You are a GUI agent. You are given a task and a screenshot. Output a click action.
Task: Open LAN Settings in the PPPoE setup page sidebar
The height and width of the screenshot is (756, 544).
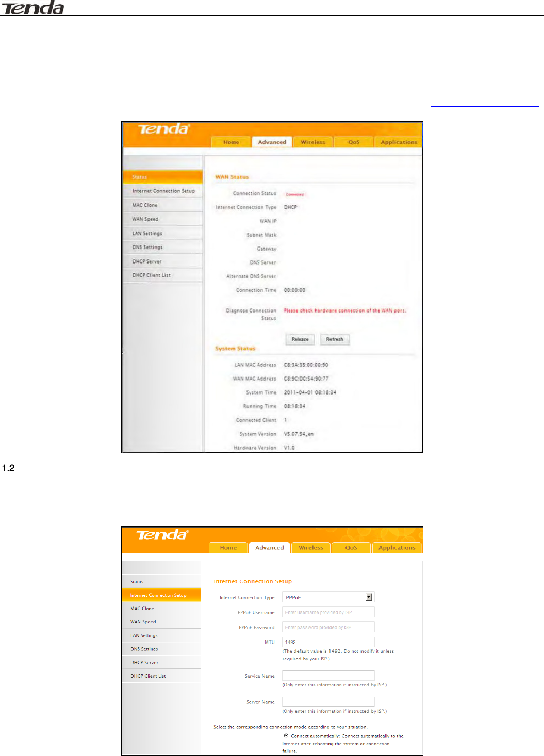tap(161, 635)
